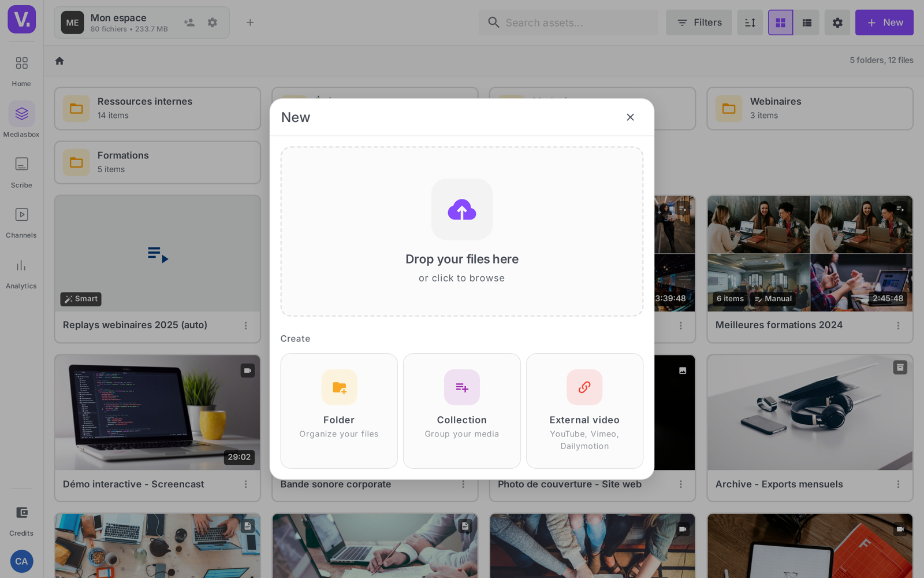Open the Meilleures formations 2024 collection thumbnail
The height and width of the screenshot is (578, 924).
coord(810,254)
